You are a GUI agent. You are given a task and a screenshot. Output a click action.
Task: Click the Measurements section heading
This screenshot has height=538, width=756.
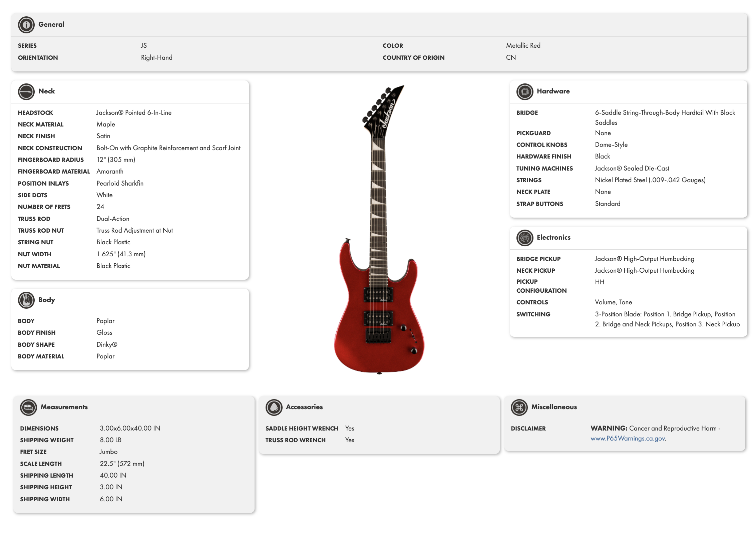(64, 407)
